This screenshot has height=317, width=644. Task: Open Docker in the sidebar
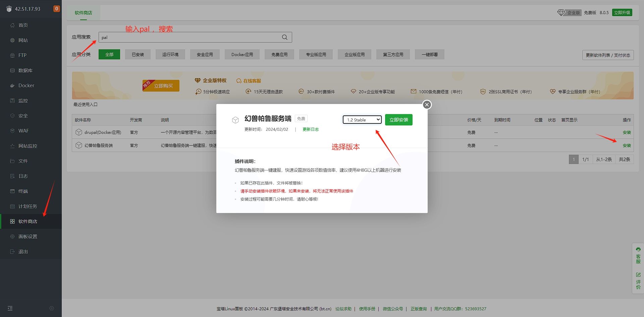tap(26, 86)
